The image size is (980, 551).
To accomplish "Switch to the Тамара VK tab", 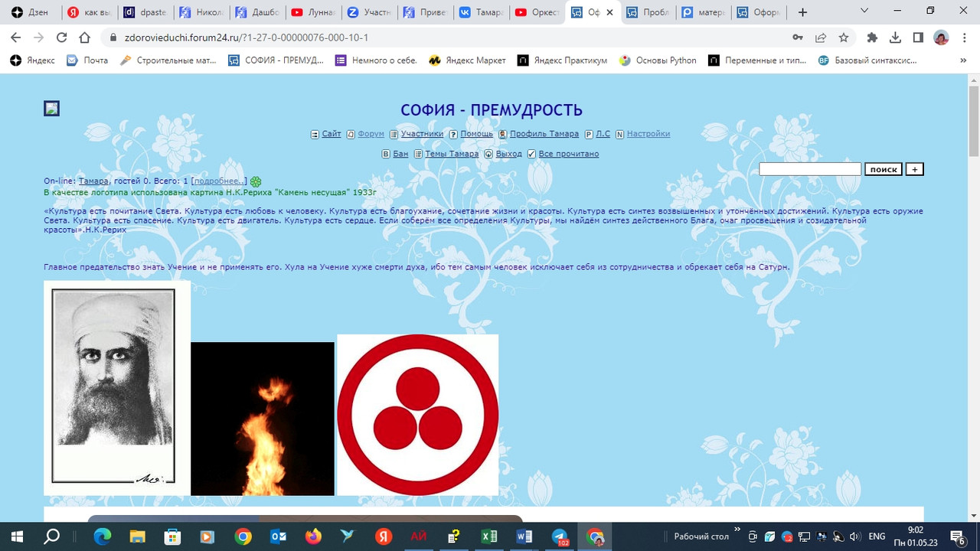I will 482,12.
